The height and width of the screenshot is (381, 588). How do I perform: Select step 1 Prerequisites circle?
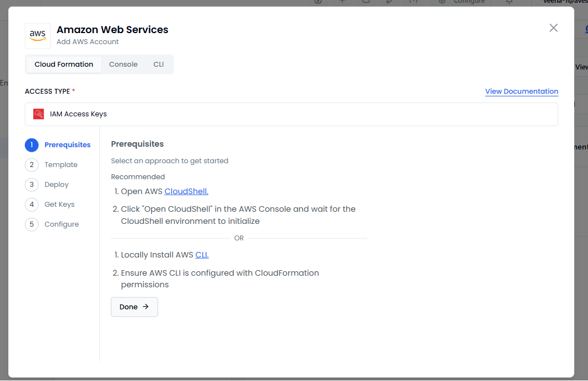[31, 145]
